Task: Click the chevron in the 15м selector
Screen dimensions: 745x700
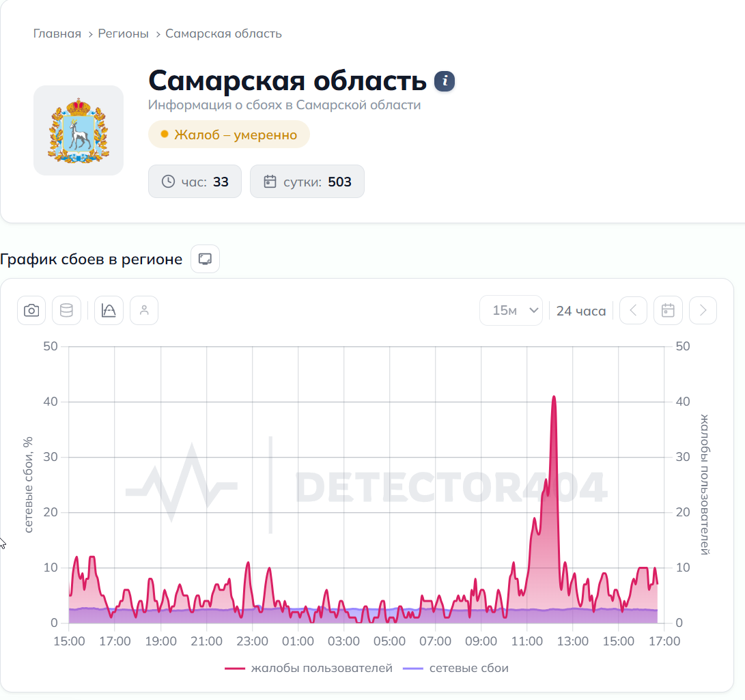Action: tap(534, 311)
